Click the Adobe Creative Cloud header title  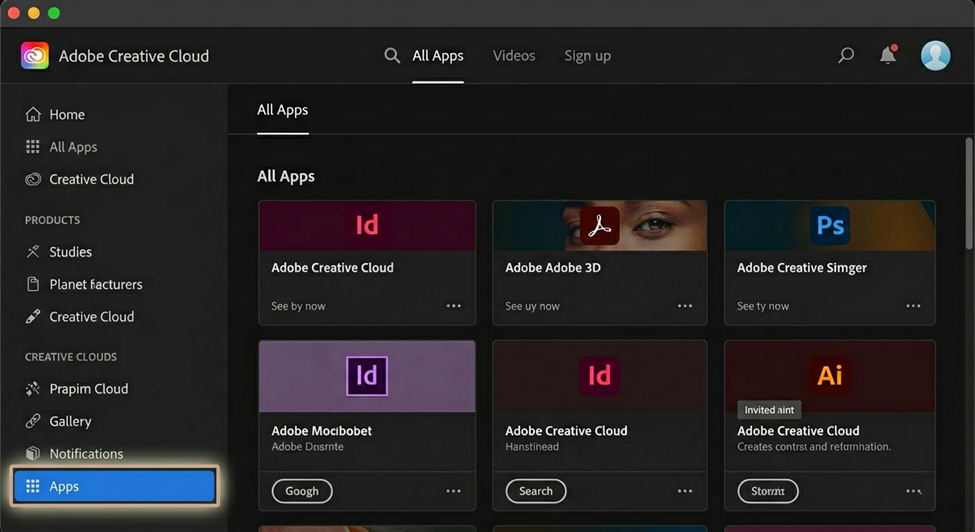(134, 56)
